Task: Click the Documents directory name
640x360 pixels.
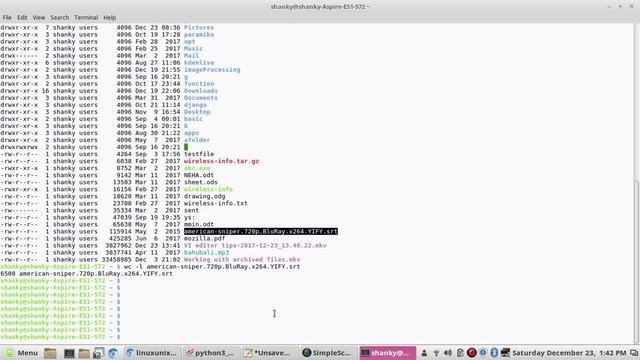Action: pyautogui.click(x=201, y=98)
